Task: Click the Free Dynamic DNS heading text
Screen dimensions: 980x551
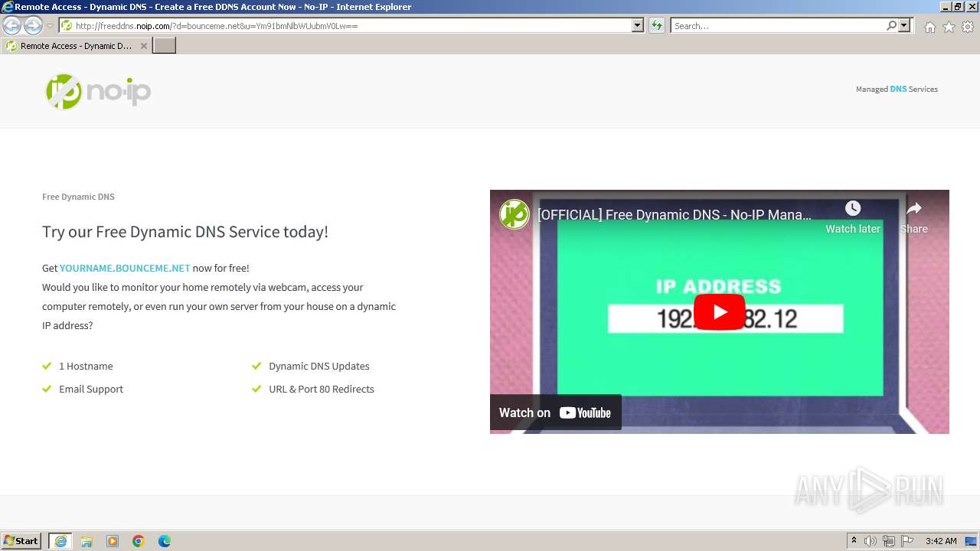Action: [x=78, y=197]
